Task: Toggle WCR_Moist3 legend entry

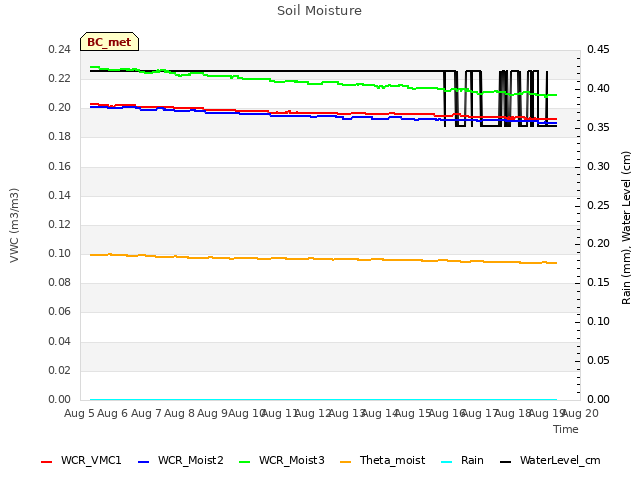Action: click(x=282, y=460)
